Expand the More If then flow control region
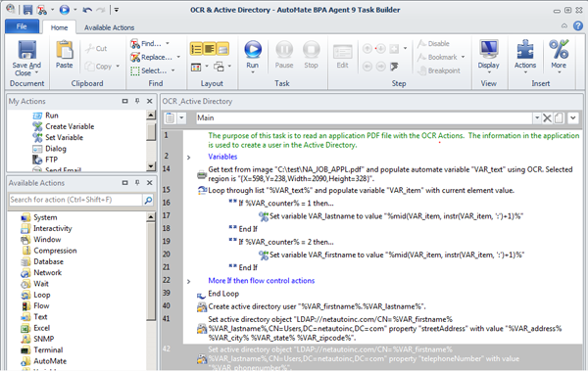The height and width of the screenshot is (371, 588). point(188,281)
